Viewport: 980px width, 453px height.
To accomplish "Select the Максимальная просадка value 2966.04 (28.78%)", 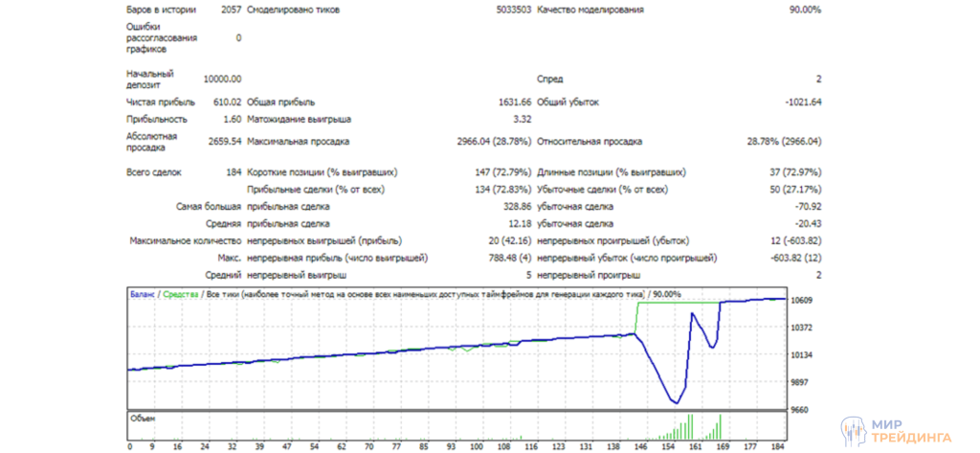I will point(494,141).
